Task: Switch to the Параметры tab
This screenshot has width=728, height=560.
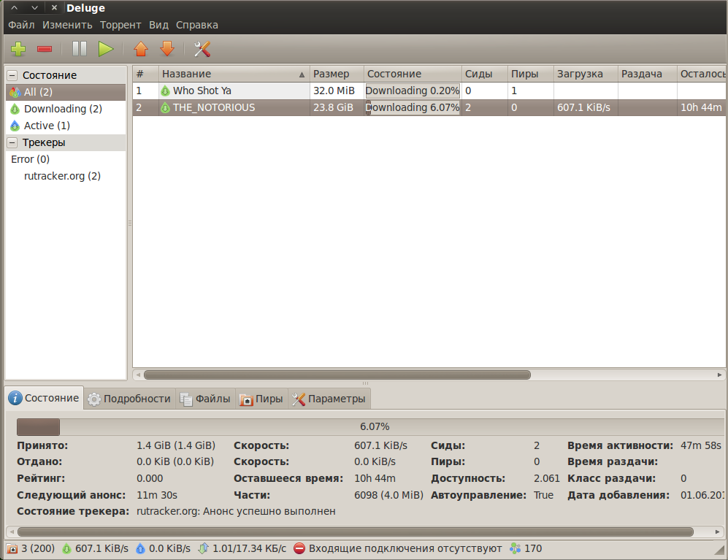Action: pyautogui.click(x=329, y=399)
